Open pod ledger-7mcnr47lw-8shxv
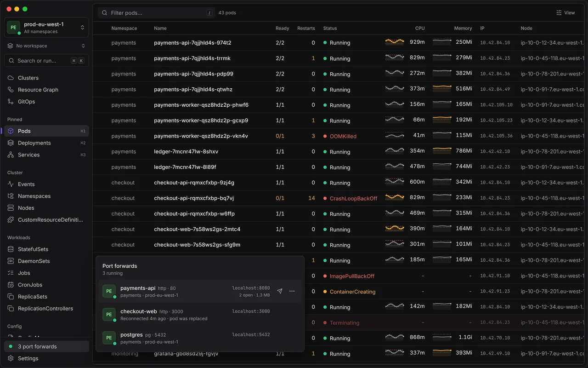This screenshot has width=588, height=368. point(186,152)
